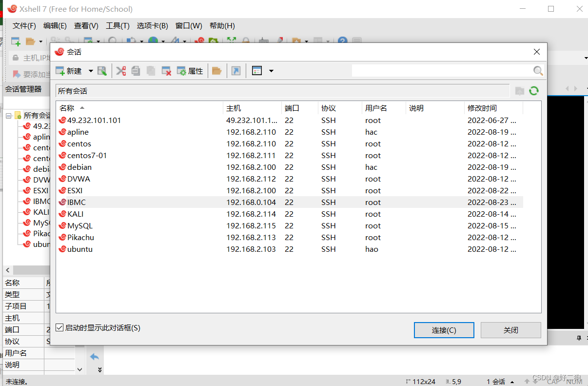The width and height of the screenshot is (588, 386).
Task: Click the properties panel scroll down arrow
Action: (80, 370)
